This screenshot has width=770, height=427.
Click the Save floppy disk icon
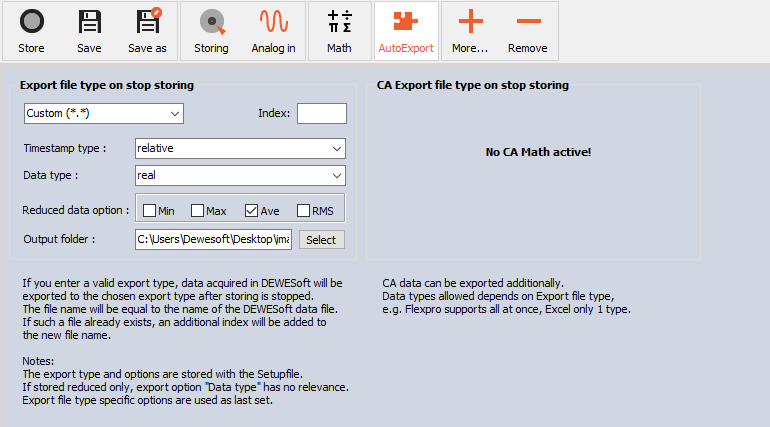point(89,22)
